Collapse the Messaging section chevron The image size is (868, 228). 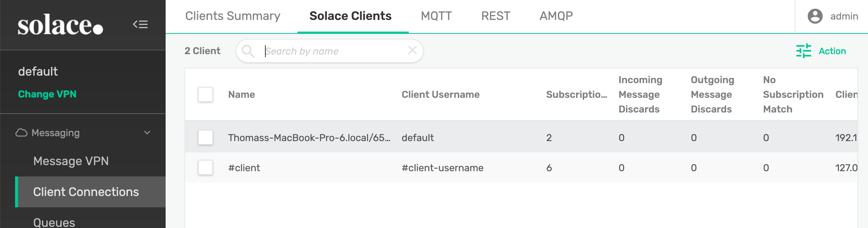[147, 132]
